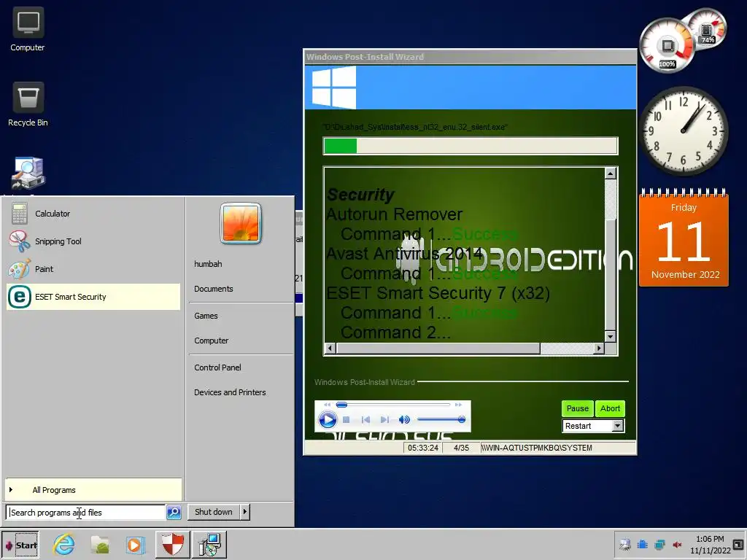
Task: Open the Recycle Bin desktop icon
Action: click(x=28, y=104)
